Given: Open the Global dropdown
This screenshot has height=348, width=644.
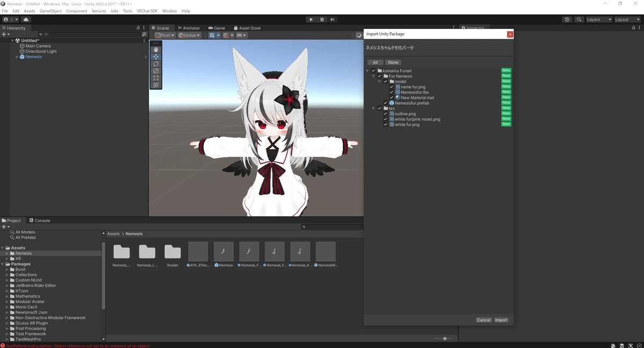Looking at the screenshot, I should click(190, 35).
